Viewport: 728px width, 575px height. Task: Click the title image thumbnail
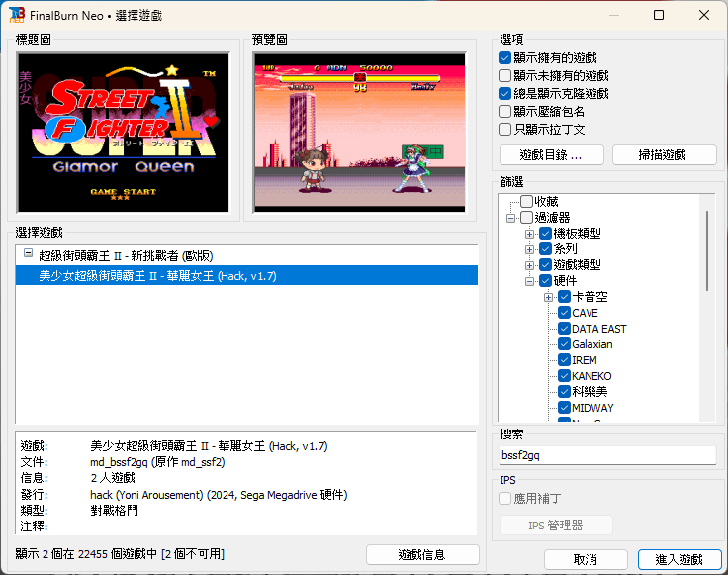123,133
